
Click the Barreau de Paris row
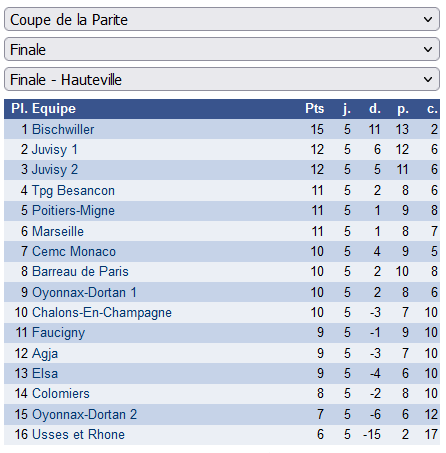222,272
